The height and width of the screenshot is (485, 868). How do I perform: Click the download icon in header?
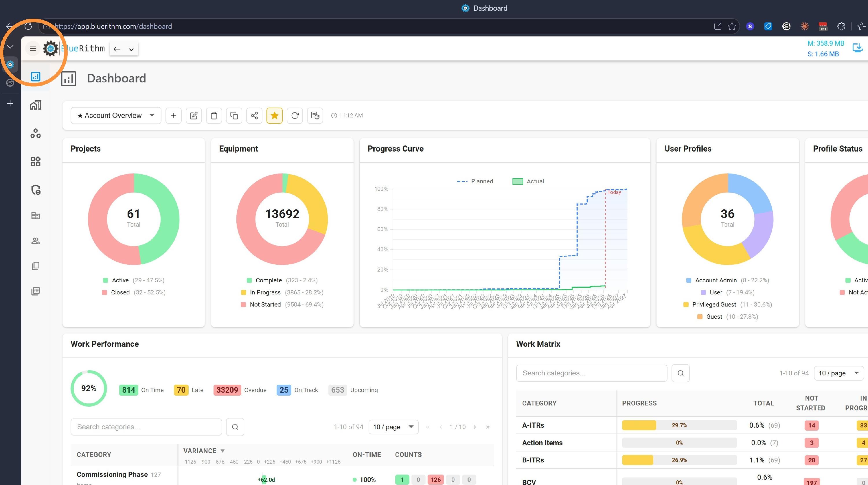point(857,49)
